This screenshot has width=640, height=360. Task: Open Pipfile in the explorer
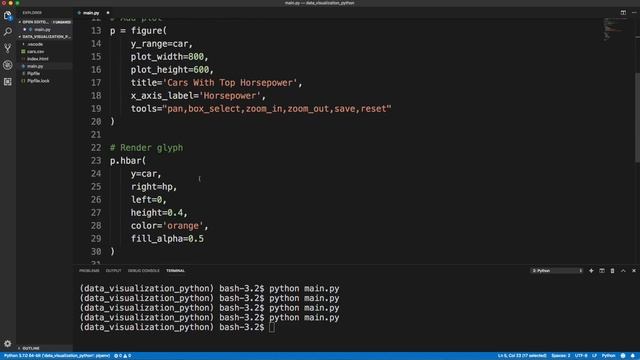pyautogui.click(x=33, y=73)
